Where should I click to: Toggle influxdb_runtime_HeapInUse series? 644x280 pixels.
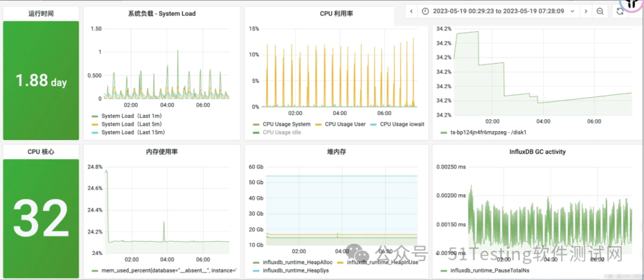pyautogui.click(x=382, y=262)
